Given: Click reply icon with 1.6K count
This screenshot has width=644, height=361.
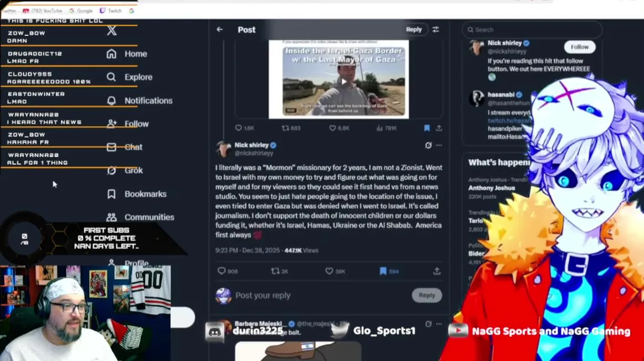Looking at the screenshot, I should coord(244,128).
